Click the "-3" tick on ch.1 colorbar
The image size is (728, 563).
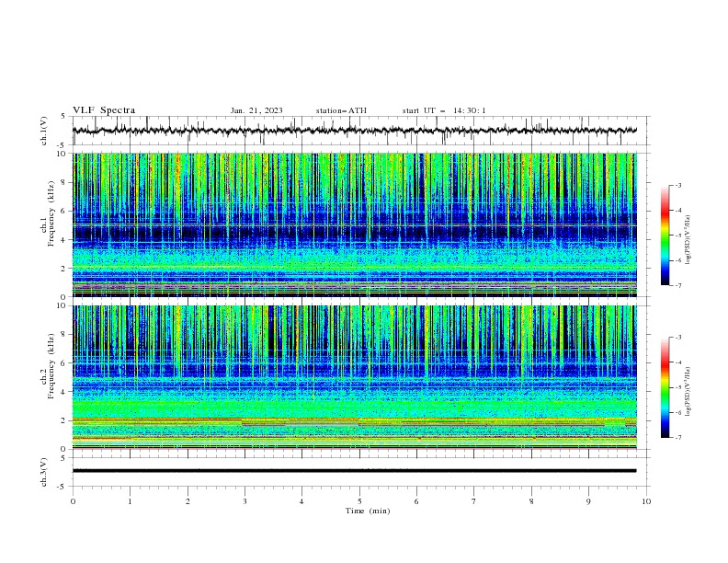click(x=677, y=185)
